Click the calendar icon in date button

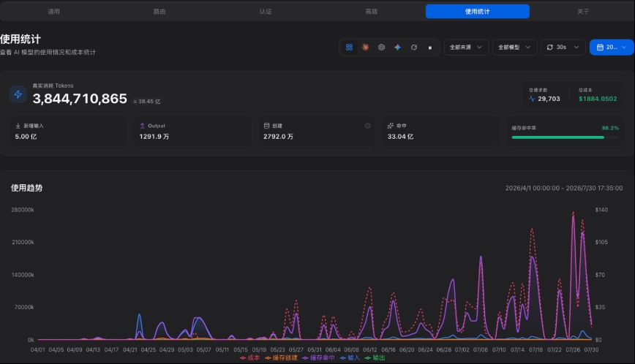(600, 48)
